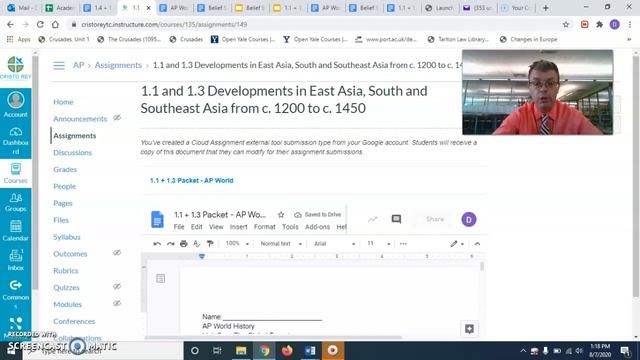Open Account in Canvas global sidebar
Image resolution: width=640 pixels, height=360 pixels.
click(16, 105)
